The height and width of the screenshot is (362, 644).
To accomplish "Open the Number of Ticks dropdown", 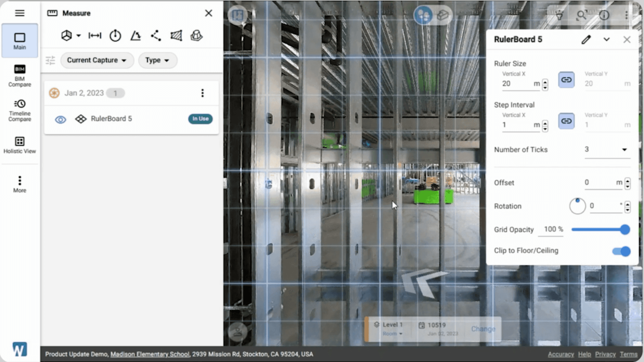I will [606, 150].
